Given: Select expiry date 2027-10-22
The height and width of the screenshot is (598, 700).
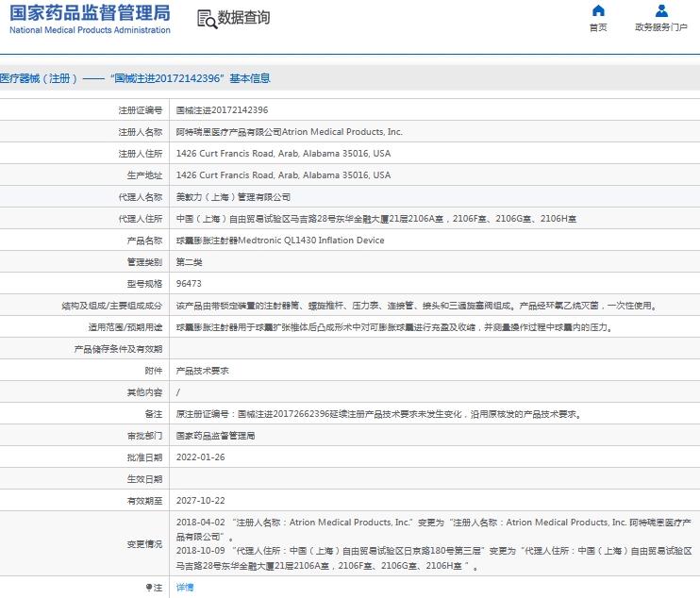Looking at the screenshot, I should tap(200, 501).
